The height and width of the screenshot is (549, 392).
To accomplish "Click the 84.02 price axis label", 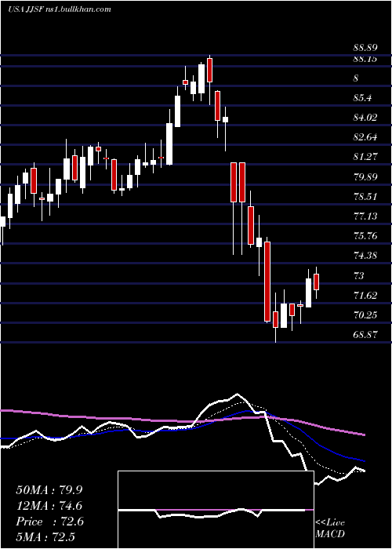I will (365, 118).
